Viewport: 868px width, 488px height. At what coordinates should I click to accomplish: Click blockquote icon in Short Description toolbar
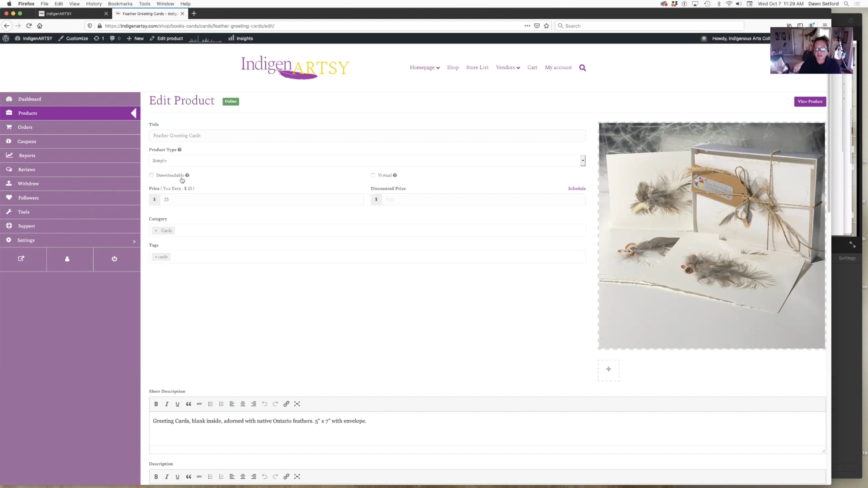tap(188, 404)
